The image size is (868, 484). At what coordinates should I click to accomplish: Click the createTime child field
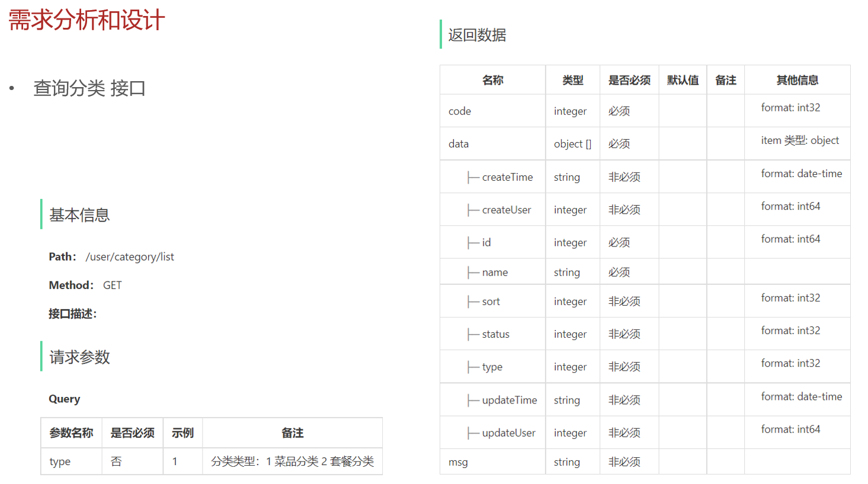tap(507, 177)
